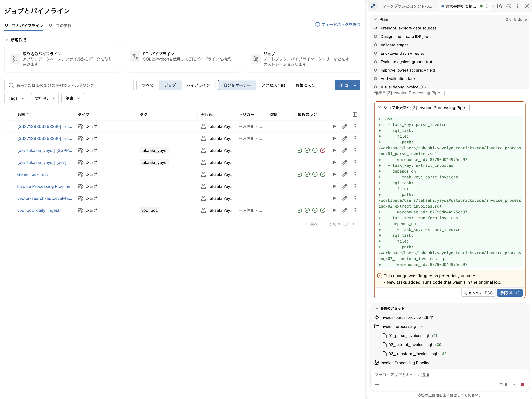Image resolution: width=532 pixels, height=399 pixels.
Task: Open kebab menu for Genie Task Test
Action: 355,174
